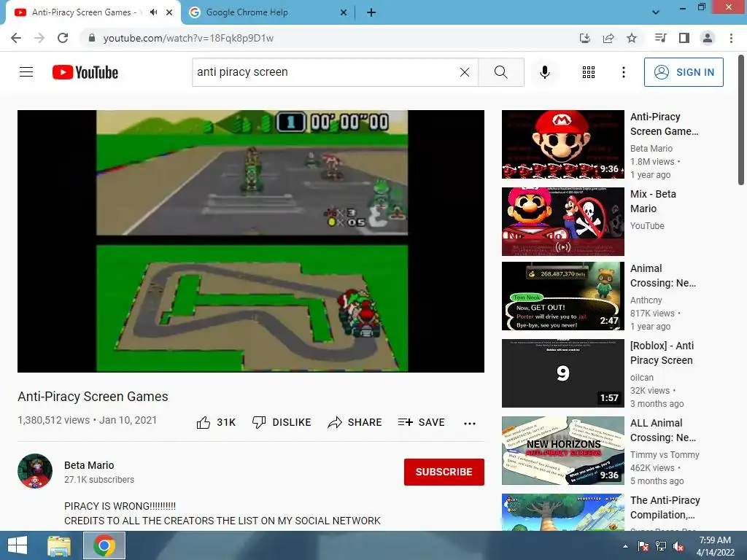Open Animal Crossing Anthcny video thumbnail
747x560 pixels.
562,296
